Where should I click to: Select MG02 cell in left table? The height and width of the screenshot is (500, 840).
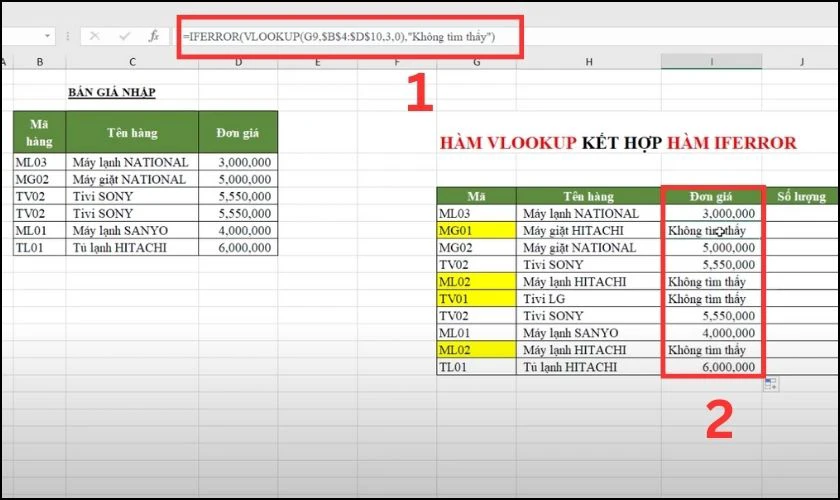[40, 179]
